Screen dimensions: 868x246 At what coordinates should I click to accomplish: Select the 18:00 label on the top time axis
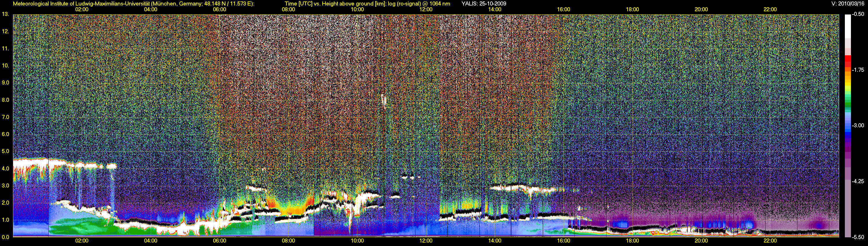click(x=632, y=10)
